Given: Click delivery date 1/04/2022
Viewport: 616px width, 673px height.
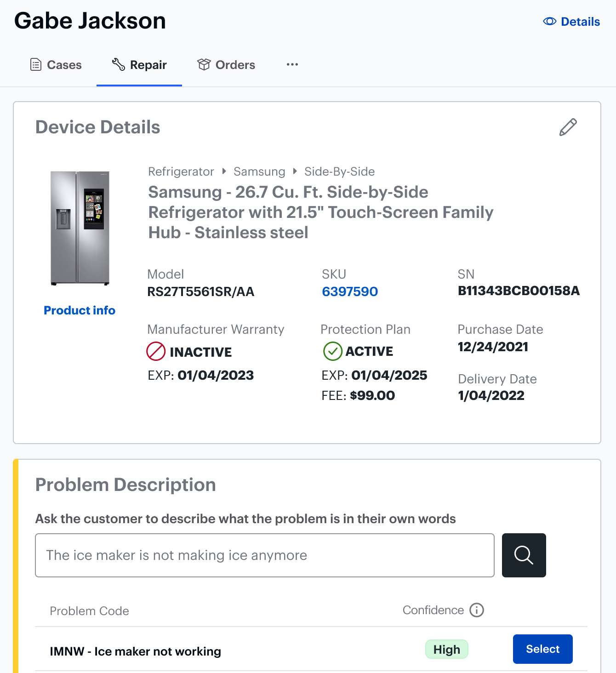Looking at the screenshot, I should pyautogui.click(x=491, y=395).
